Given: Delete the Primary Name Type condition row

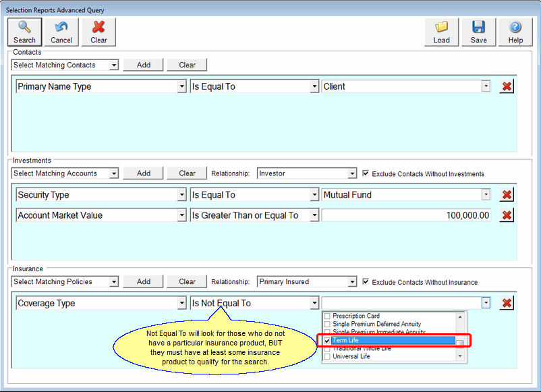Looking at the screenshot, I should tap(506, 86).
